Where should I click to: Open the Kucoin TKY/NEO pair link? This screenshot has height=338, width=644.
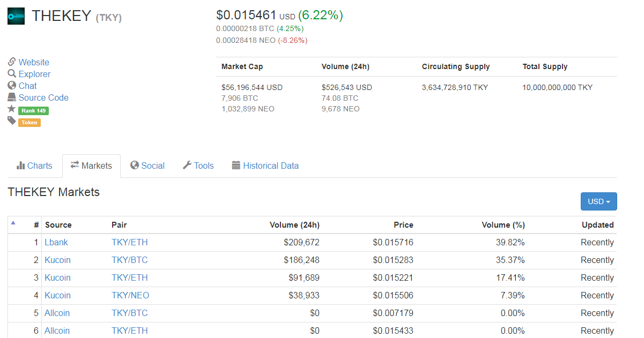130,296
